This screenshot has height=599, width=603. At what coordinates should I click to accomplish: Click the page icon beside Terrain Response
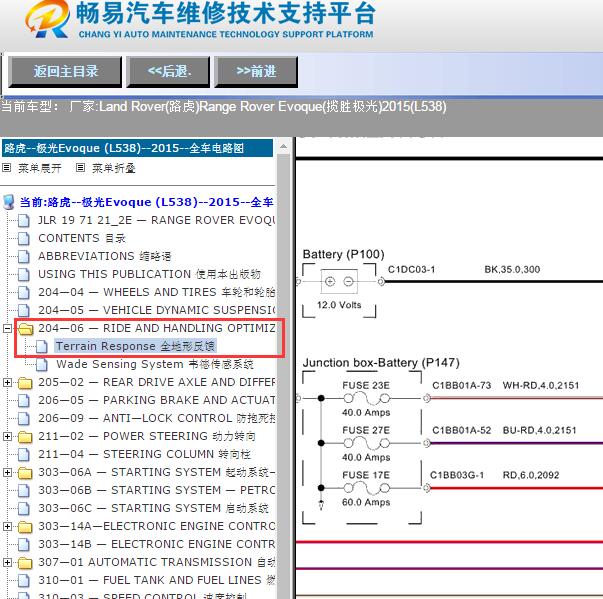pyautogui.click(x=42, y=346)
